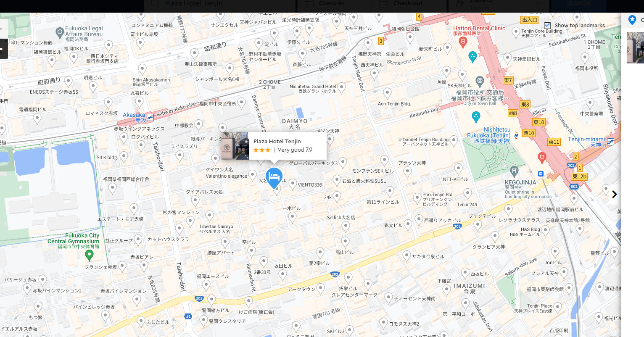
Task: Click the blue star badge at top right
Action: click(632, 20)
